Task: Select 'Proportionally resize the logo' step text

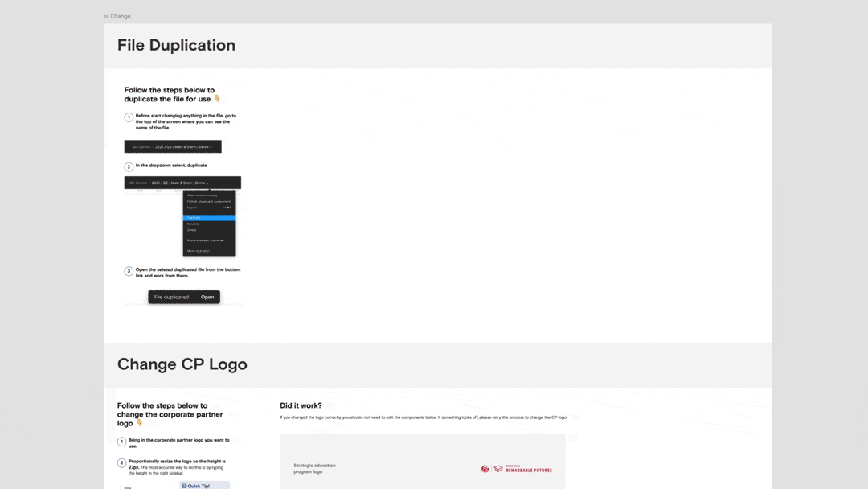Action: pos(177,466)
